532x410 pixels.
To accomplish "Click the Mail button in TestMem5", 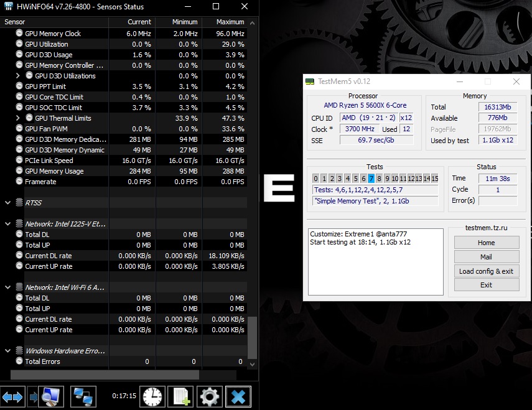I will point(487,257).
